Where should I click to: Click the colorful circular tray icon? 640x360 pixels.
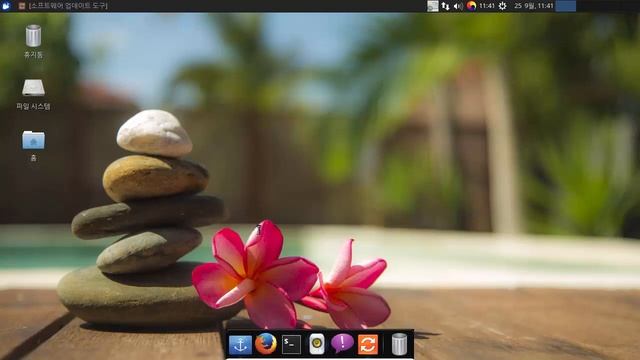click(471, 6)
